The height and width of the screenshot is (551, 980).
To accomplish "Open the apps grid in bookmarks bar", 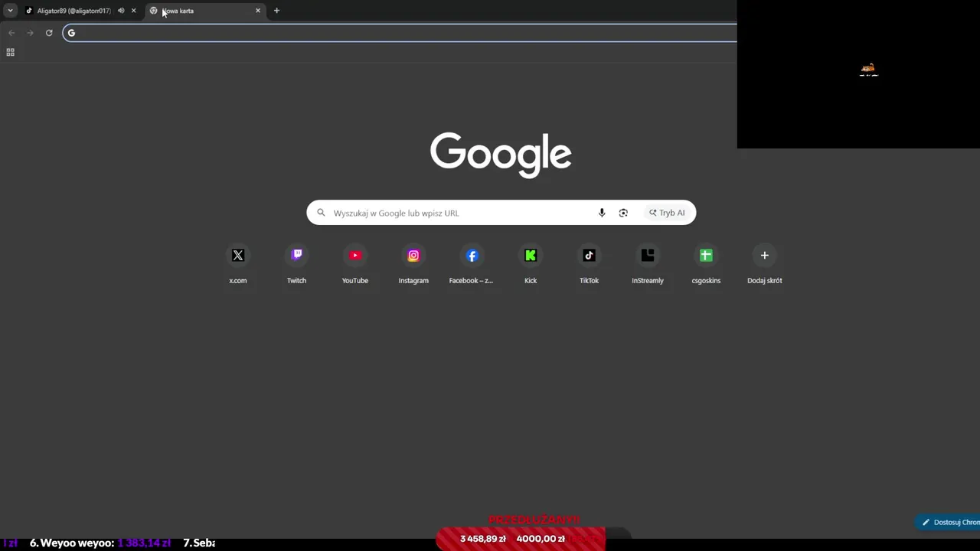I will coord(11,52).
